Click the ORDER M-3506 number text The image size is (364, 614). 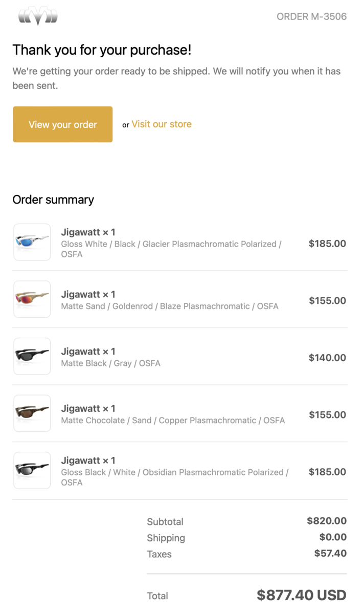[x=311, y=16]
